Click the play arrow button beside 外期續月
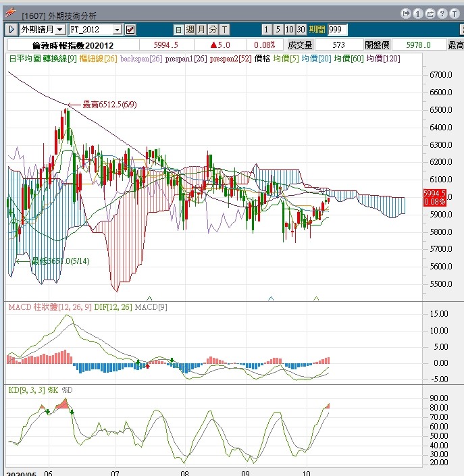464x476 pixels. (11, 30)
